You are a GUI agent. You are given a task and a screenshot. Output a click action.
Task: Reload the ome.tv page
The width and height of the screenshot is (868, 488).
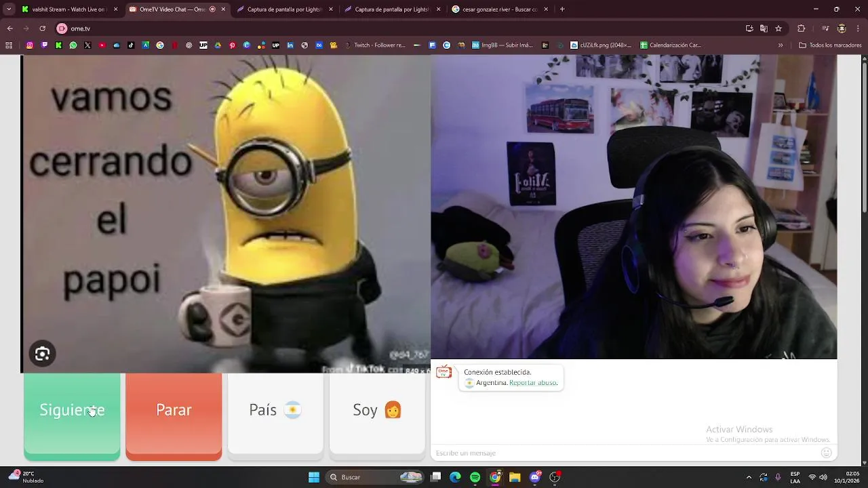tap(42, 28)
